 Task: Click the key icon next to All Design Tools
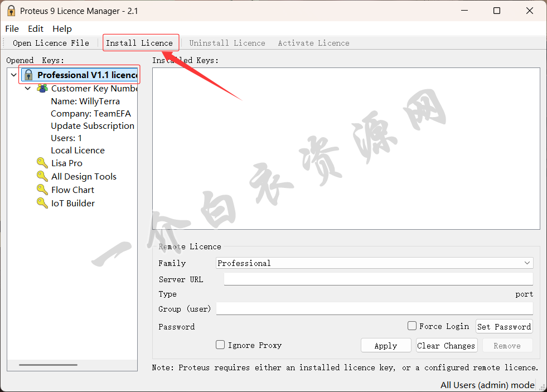pos(42,176)
